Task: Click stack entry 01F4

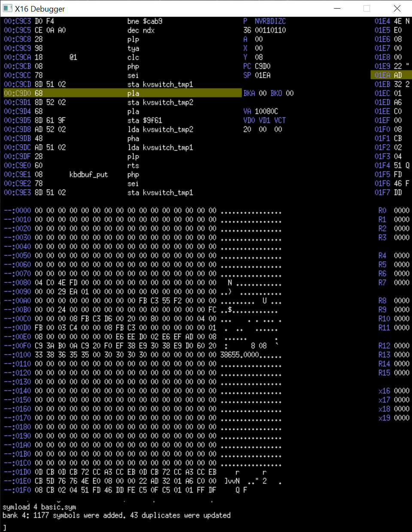Action: point(392,165)
